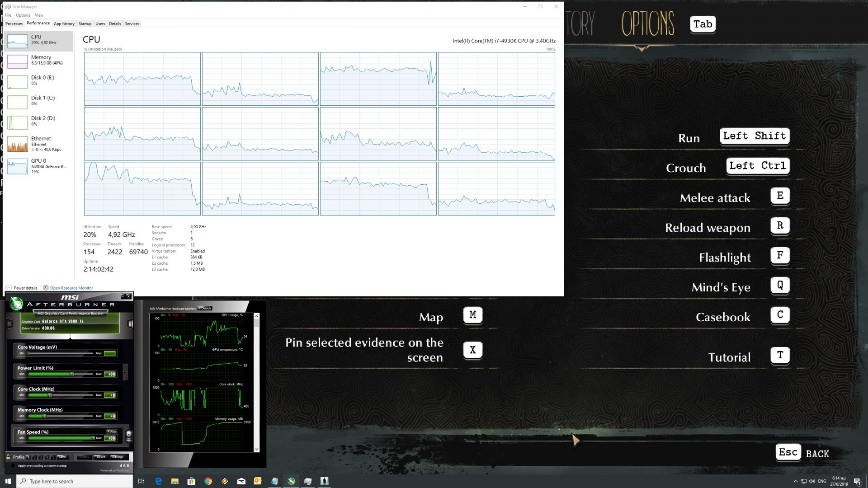Open the Task View taskbar icon
This screenshot has height=488, width=868.
141,481
